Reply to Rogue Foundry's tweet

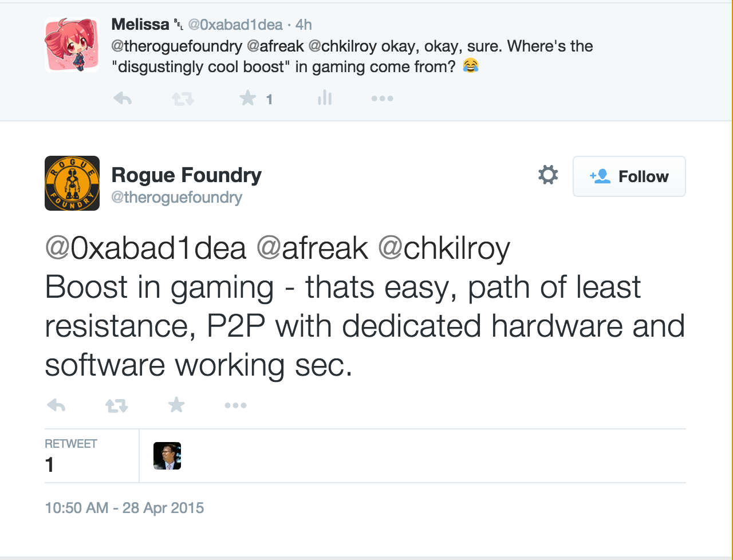[x=56, y=405]
